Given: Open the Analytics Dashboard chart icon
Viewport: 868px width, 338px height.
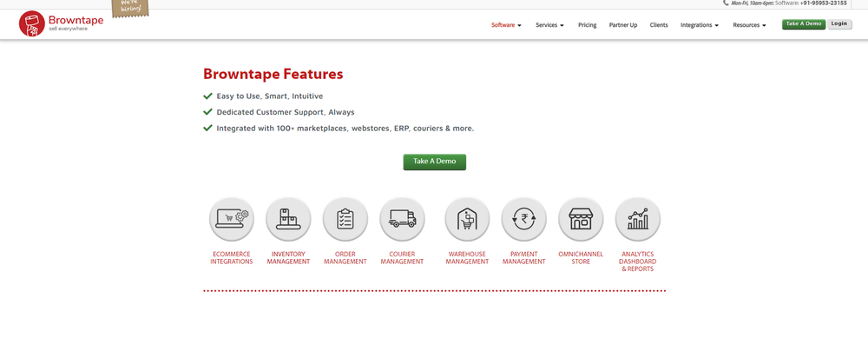Looking at the screenshot, I should (638, 220).
